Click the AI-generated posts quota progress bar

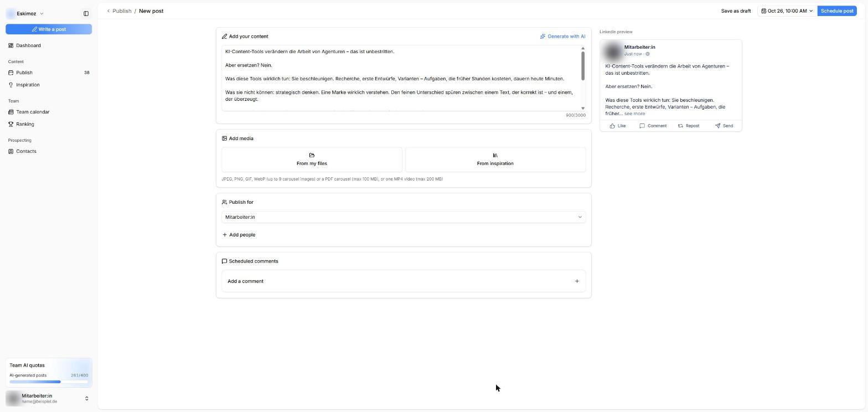click(49, 382)
